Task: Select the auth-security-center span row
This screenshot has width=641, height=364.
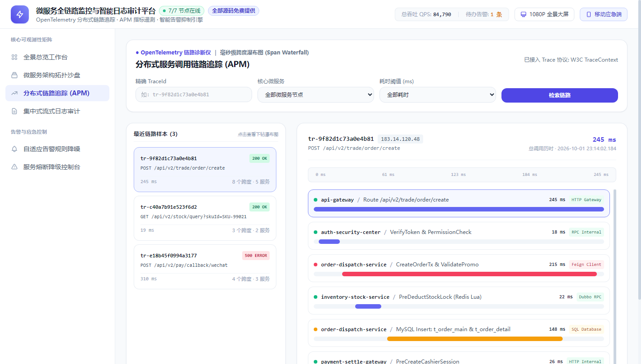Action: [459, 236]
